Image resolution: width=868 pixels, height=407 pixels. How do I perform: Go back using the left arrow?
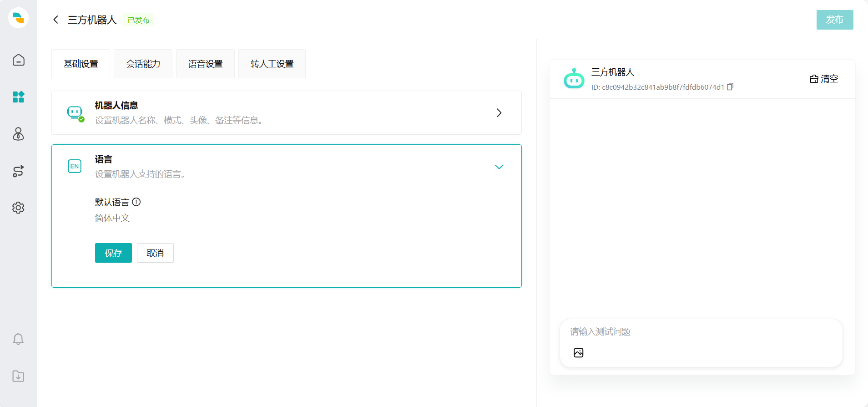[56, 20]
